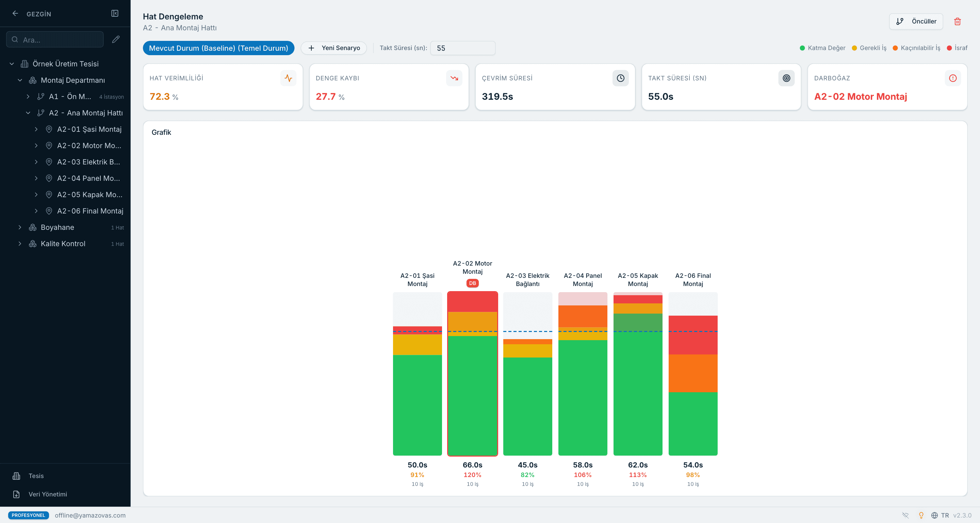Viewport: 980px width, 523px height.
Task: Collapse the sidebar panel icon
Action: pyautogui.click(x=115, y=14)
